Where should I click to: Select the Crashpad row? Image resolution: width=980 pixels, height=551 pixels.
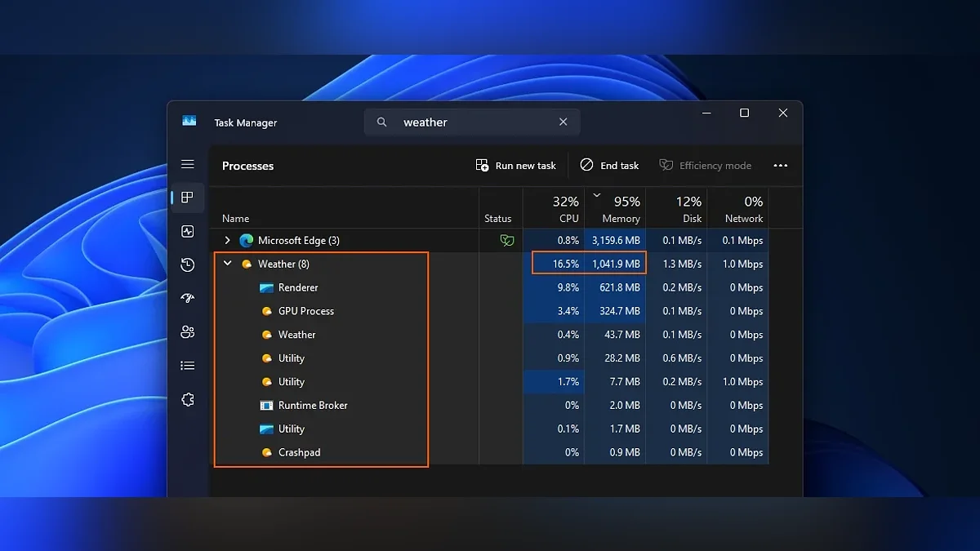[489, 452]
